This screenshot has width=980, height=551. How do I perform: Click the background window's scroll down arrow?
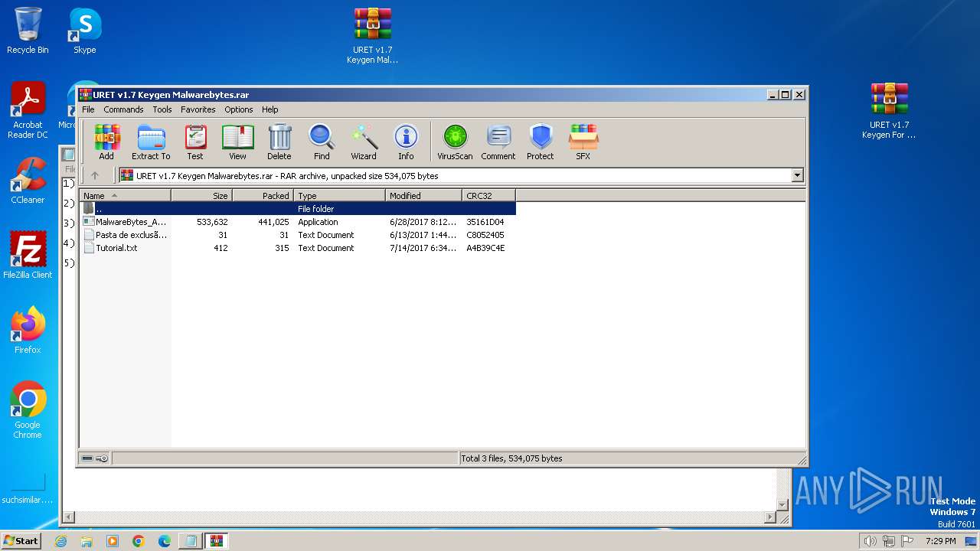coord(782,505)
